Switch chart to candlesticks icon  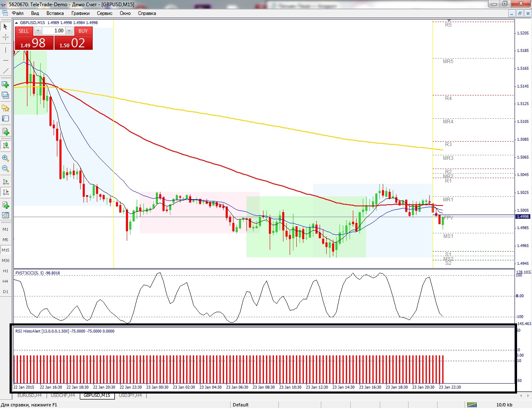[5, 145]
